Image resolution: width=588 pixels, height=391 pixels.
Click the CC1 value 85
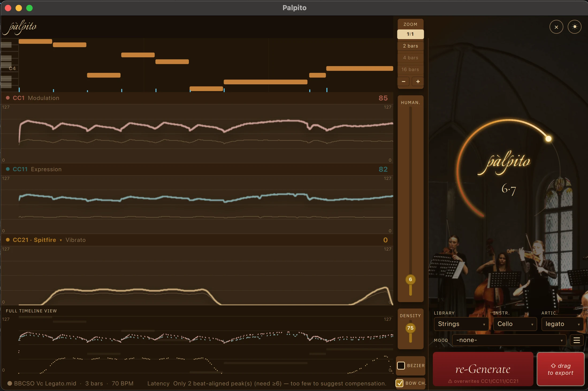click(383, 98)
